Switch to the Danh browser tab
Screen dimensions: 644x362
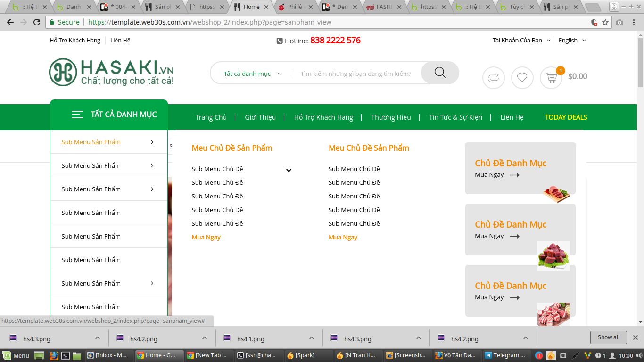pos(73,7)
